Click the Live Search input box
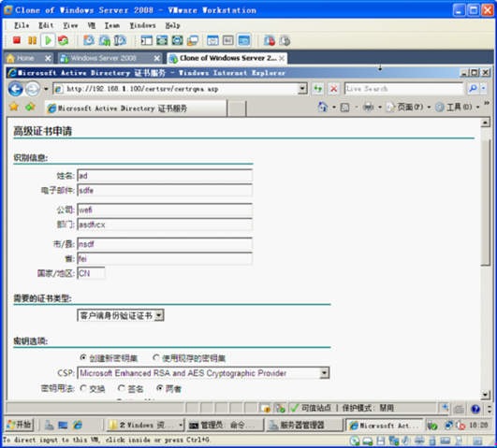The image size is (497, 448). coord(404,89)
